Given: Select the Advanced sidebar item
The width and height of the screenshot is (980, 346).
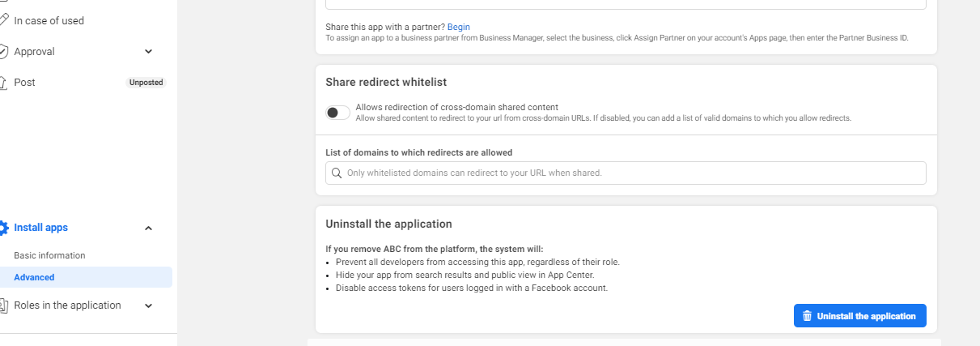Looking at the screenshot, I should coord(34,277).
